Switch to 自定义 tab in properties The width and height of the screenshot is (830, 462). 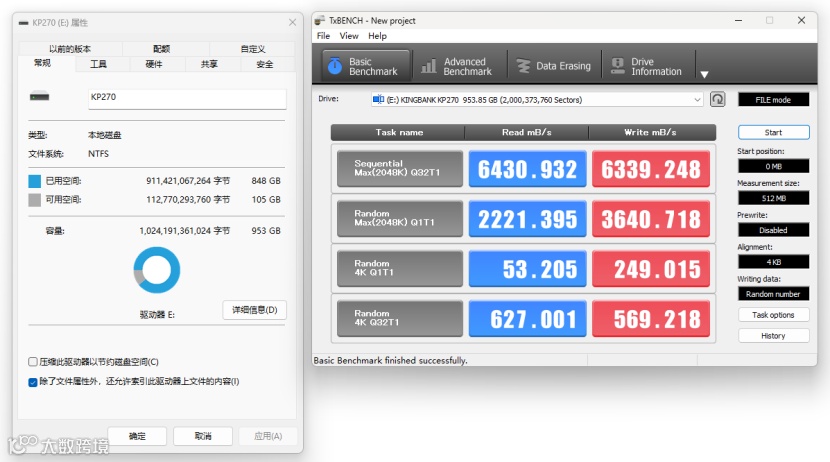click(252, 49)
